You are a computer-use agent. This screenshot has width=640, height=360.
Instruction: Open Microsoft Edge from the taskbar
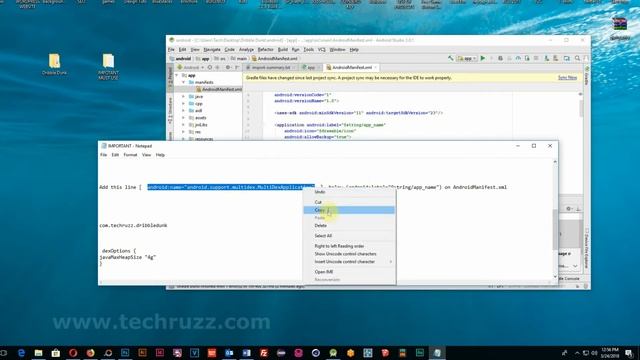coord(21,353)
